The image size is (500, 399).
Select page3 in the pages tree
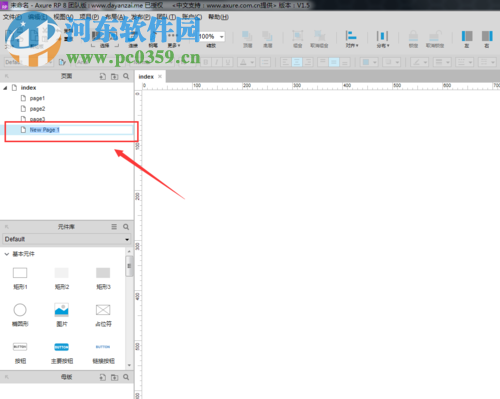point(37,119)
